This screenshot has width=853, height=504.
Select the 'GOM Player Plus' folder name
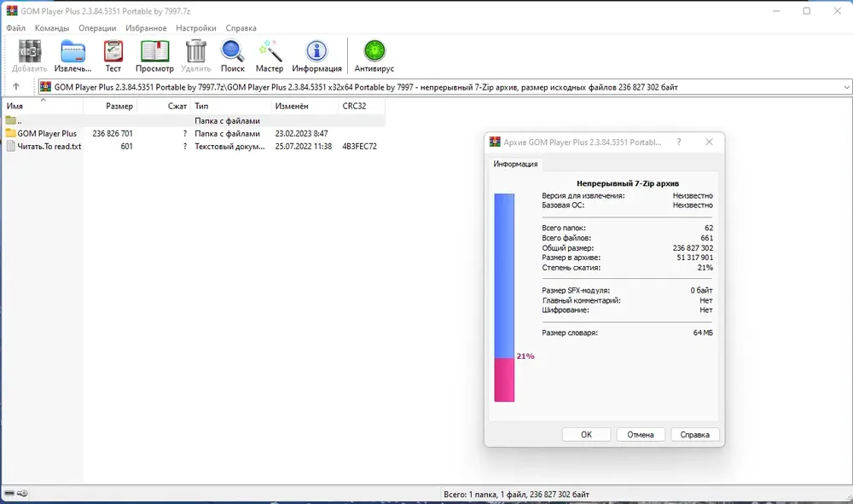tap(47, 133)
